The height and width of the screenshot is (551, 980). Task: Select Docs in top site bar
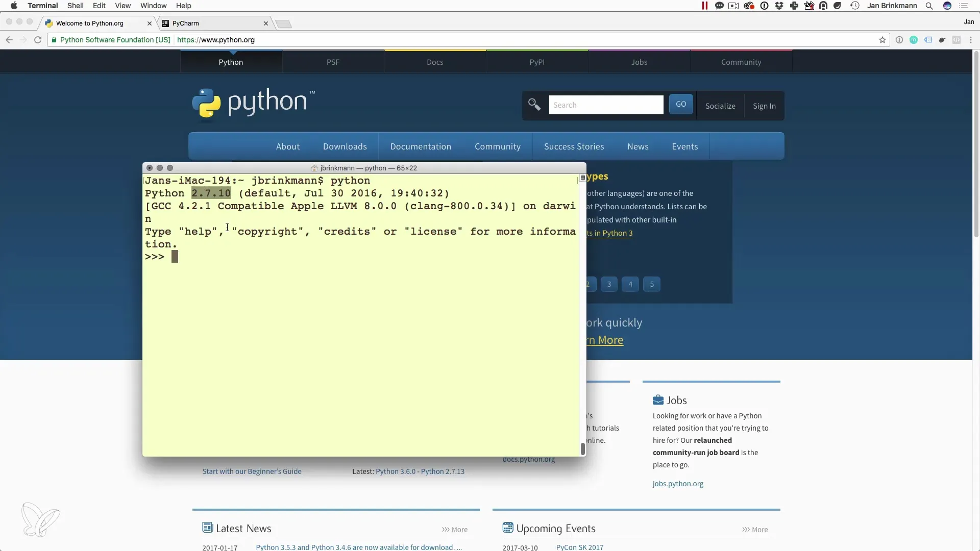coord(435,62)
